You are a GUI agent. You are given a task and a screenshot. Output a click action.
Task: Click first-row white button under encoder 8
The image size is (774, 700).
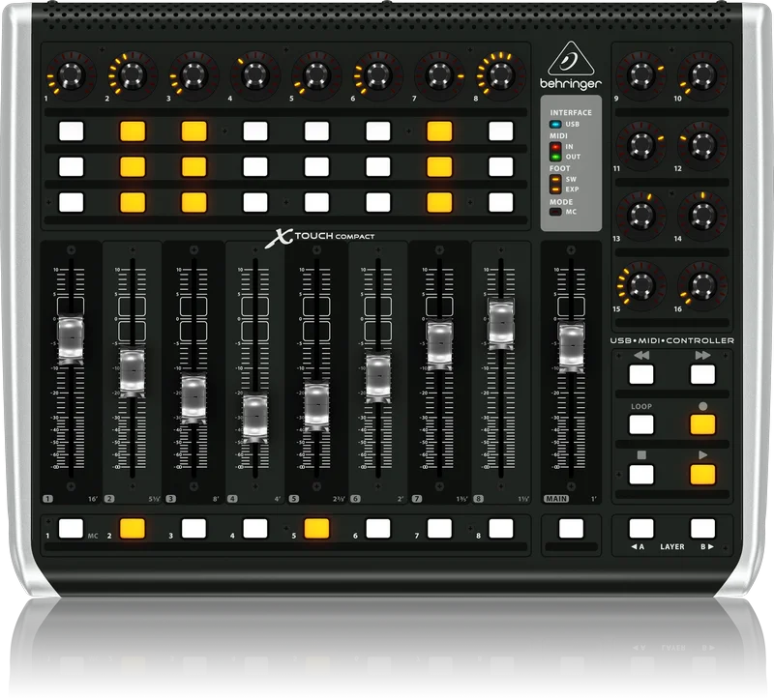point(501,131)
